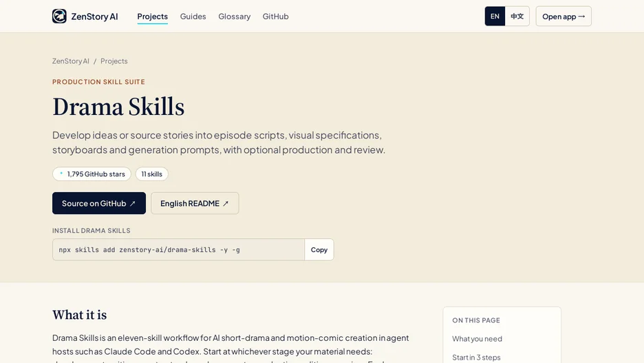Click the Drama Skills page heading
Screen dimensions: 644x363
pos(118,107)
